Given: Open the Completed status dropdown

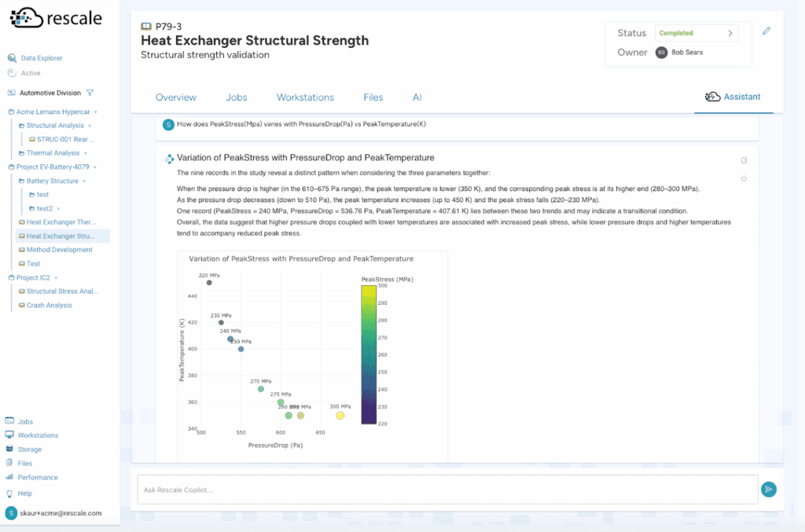Looking at the screenshot, I should coord(696,33).
